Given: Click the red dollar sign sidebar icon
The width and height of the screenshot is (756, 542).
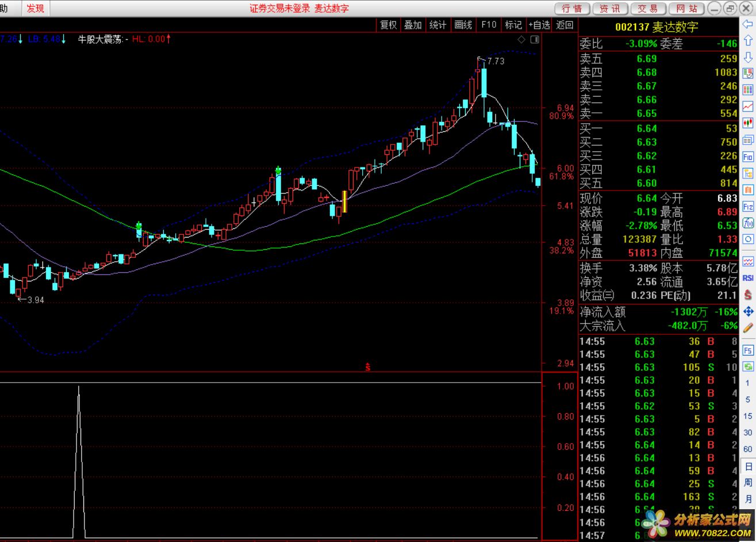Looking at the screenshot, I should (x=748, y=294).
